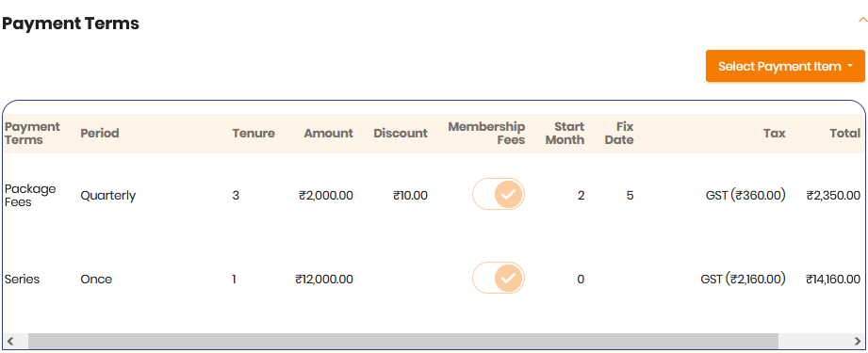868x353 pixels.
Task: Click the Discount column header
Action: click(x=401, y=134)
